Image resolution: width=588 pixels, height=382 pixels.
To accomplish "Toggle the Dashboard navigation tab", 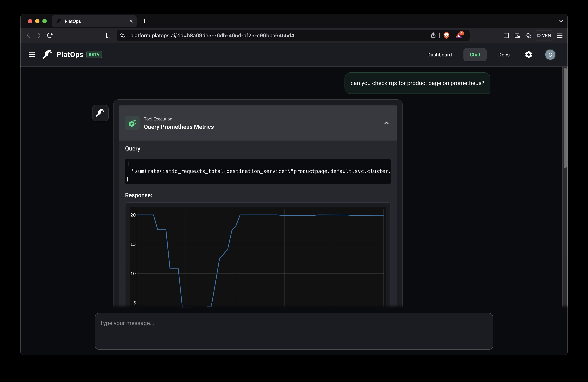I will coord(439,55).
